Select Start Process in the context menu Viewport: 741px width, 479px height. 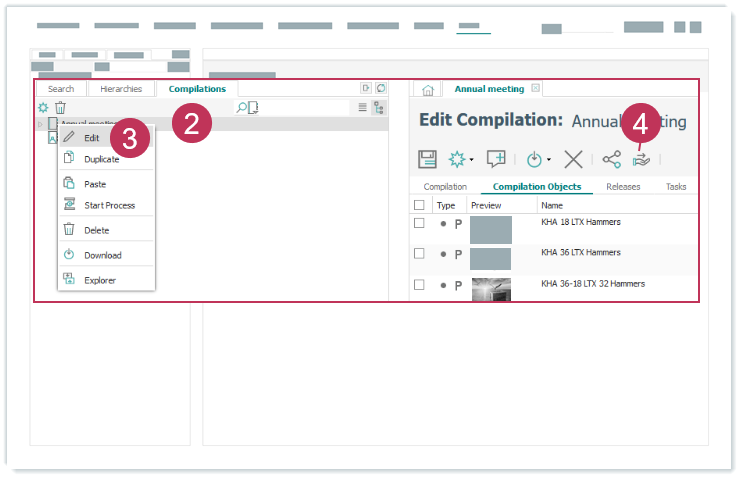click(109, 205)
